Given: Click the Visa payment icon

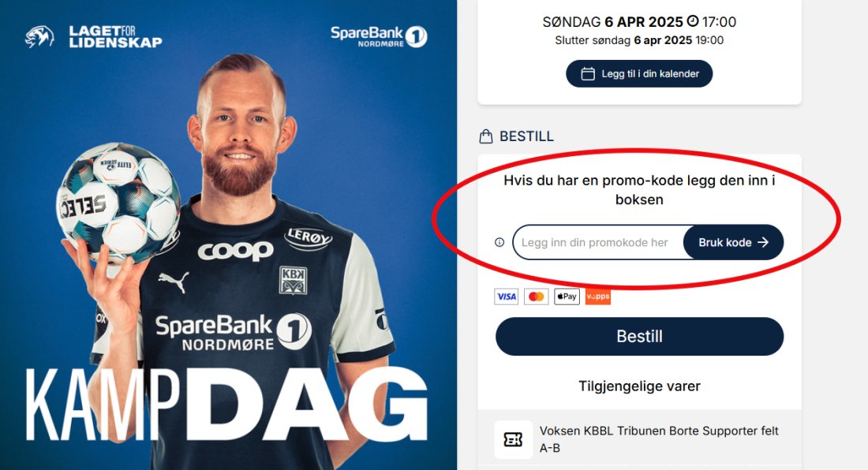Looking at the screenshot, I should (507, 297).
